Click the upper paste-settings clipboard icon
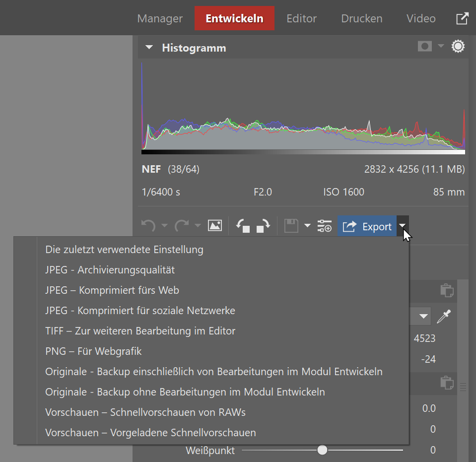This screenshot has width=476, height=462. click(447, 290)
